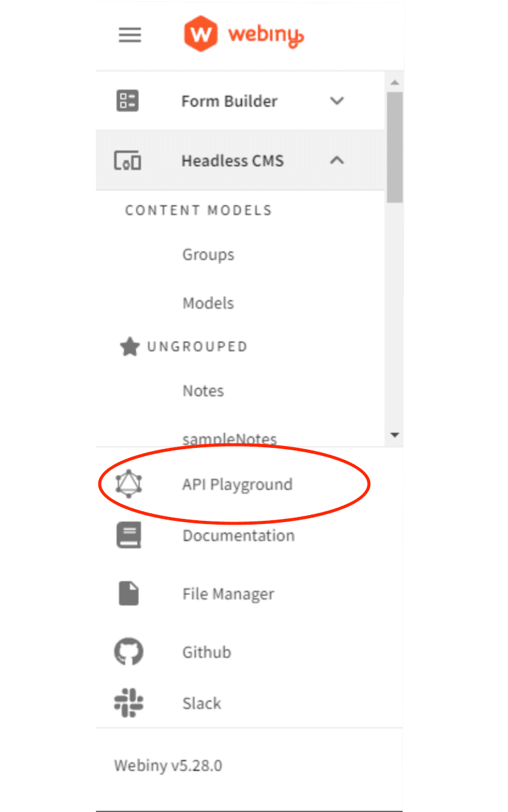Select the Models menu entry

208,303
